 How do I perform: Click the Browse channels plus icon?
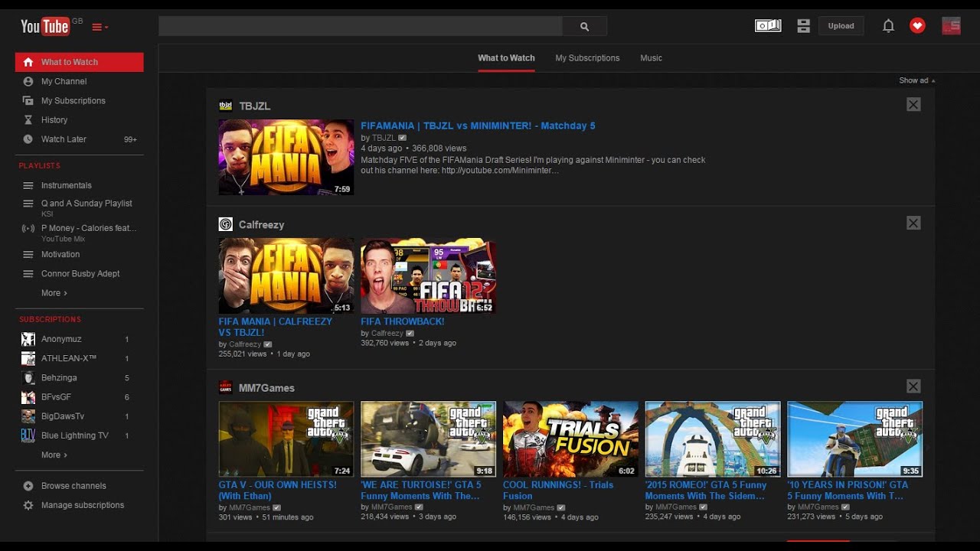click(x=28, y=486)
